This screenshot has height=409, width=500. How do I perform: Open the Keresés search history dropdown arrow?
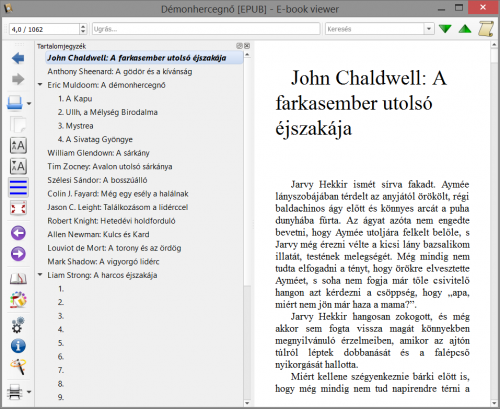(x=429, y=29)
